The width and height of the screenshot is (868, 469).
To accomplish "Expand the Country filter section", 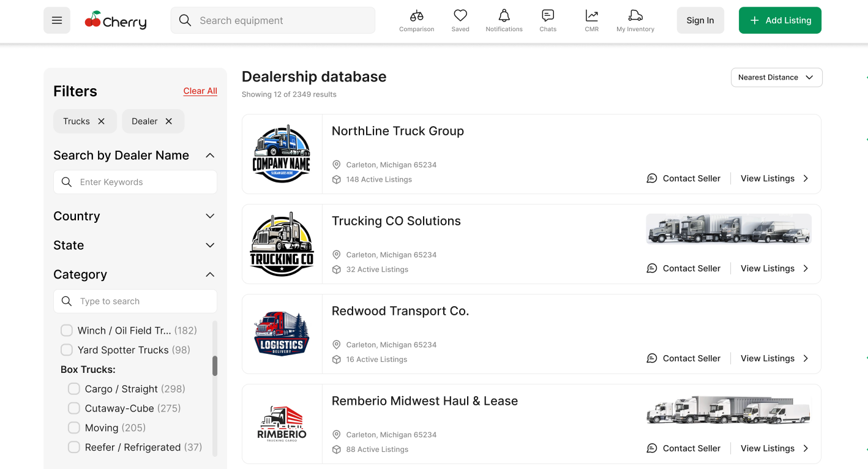I will 210,216.
